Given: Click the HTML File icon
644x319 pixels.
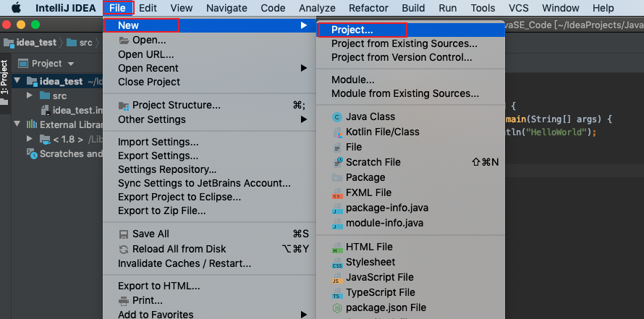Looking at the screenshot, I should pyautogui.click(x=336, y=247).
